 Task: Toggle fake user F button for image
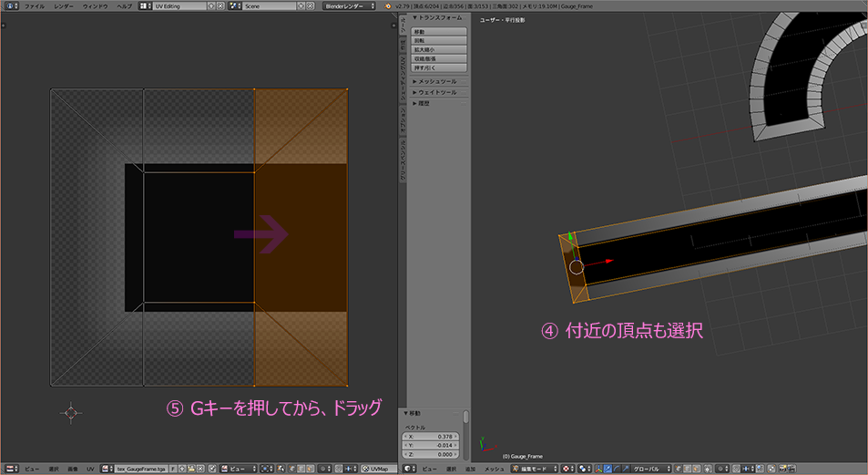pyautogui.click(x=173, y=469)
